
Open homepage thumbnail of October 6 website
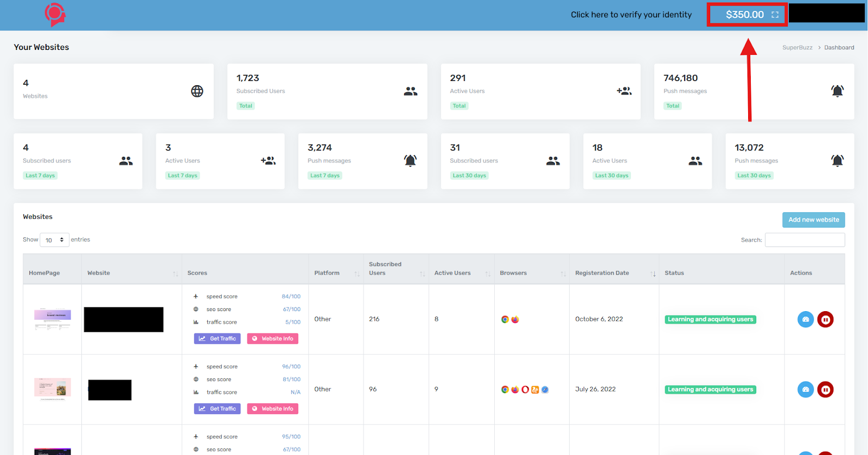(52, 319)
